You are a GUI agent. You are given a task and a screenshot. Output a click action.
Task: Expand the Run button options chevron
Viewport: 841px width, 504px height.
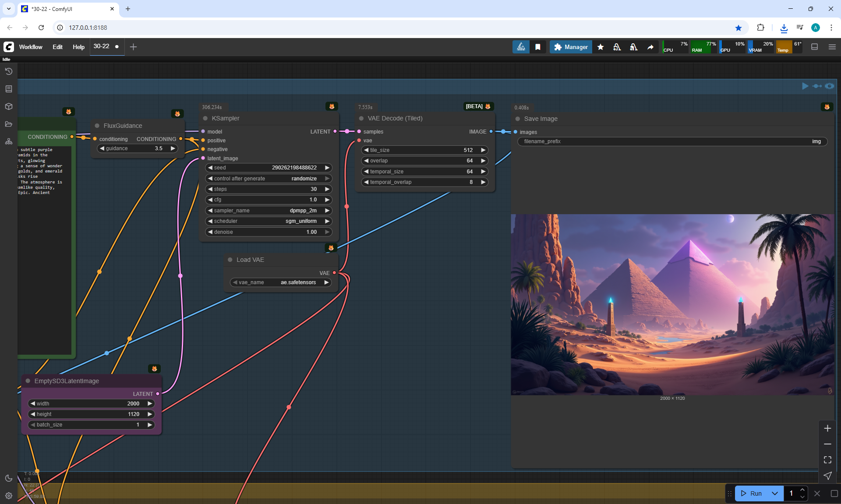click(774, 493)
